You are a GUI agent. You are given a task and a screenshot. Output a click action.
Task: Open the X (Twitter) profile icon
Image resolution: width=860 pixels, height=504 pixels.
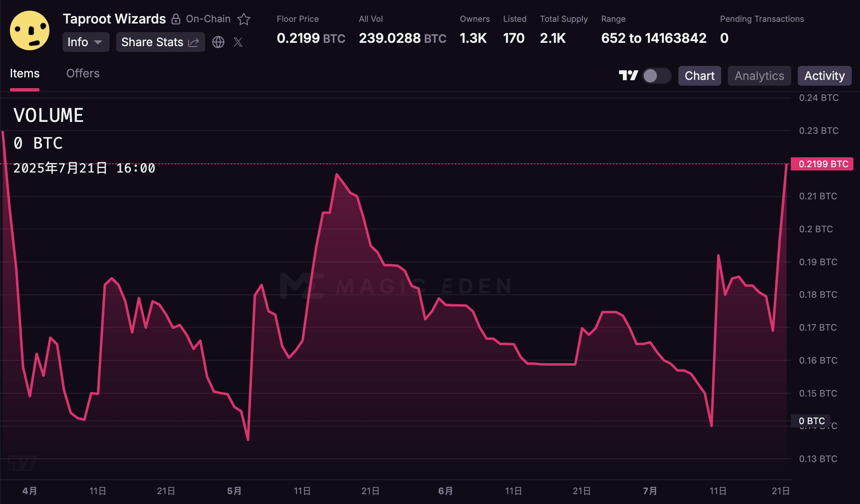(x=238, y=42)
